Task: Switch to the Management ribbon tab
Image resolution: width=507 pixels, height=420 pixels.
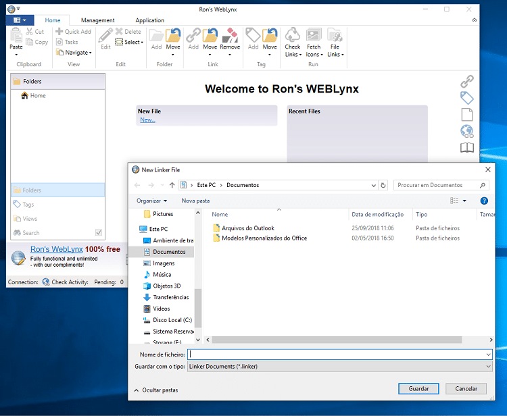Action: [x=97, y=20]
